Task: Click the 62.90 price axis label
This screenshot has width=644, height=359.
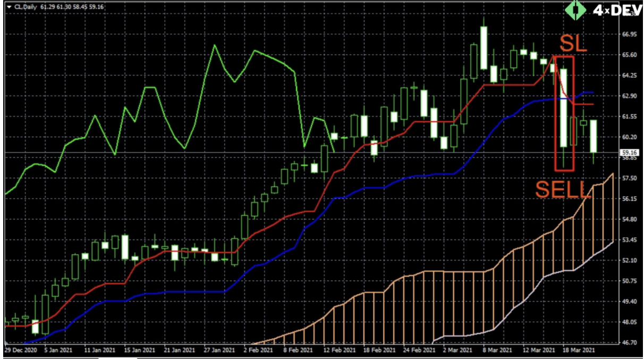Action: click(x=629, y=96)
